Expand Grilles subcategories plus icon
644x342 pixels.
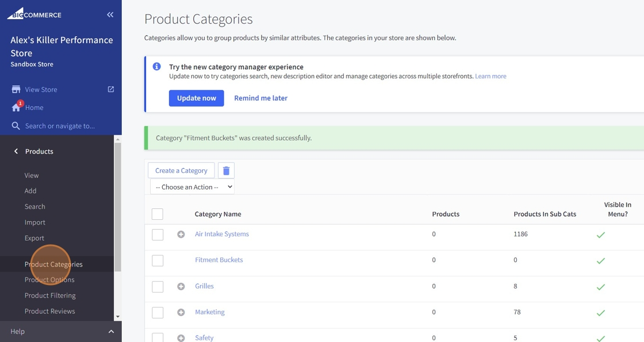(181, 286)
